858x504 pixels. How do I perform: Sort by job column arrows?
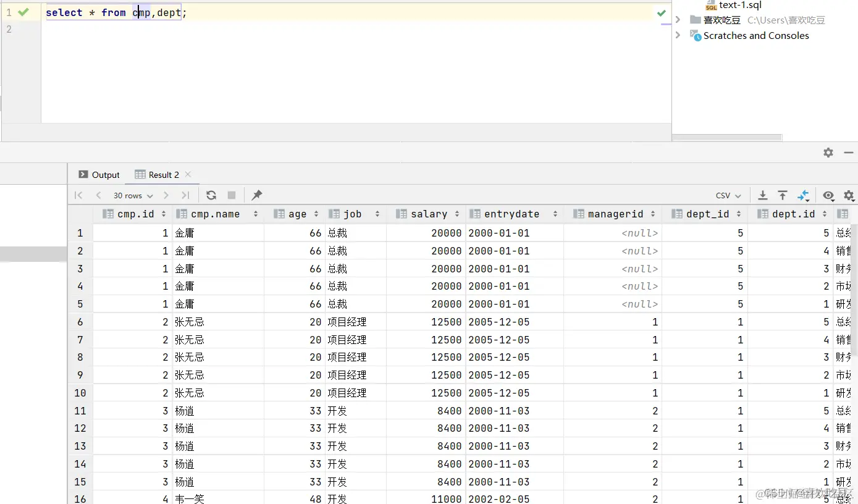click(376, 214)
